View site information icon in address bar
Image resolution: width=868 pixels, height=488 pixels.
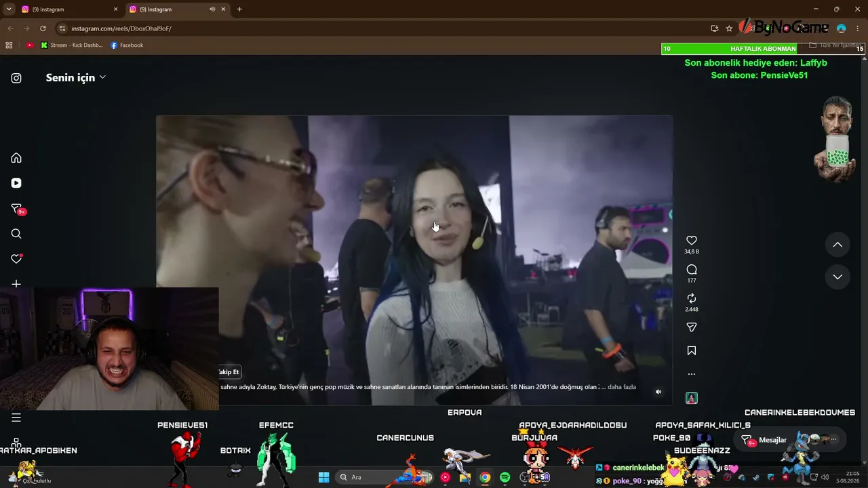pos(62,28)
